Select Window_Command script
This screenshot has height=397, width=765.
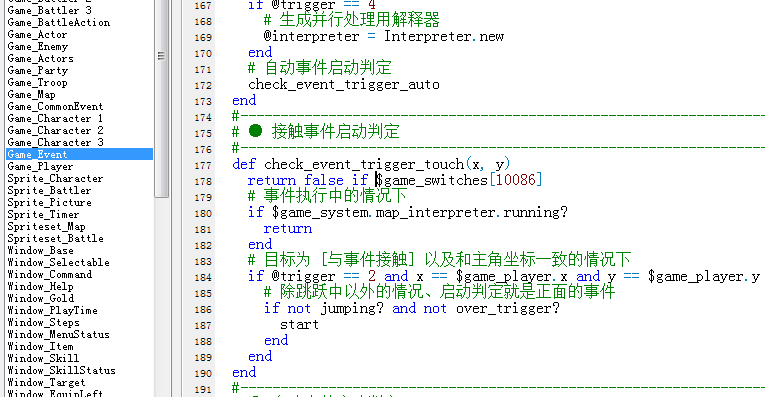click(x=49, y=274)
